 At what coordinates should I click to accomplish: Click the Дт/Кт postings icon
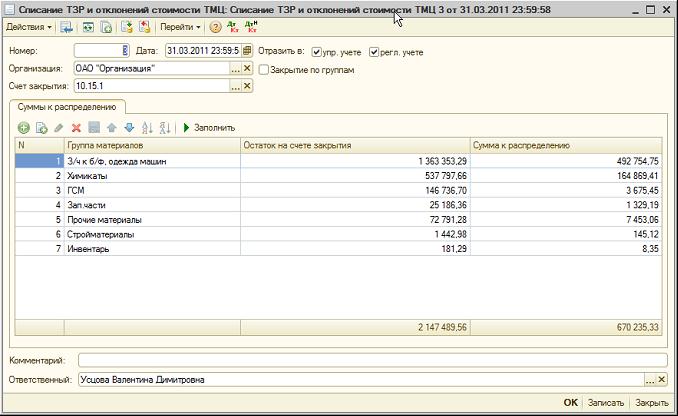pyautogui.click(x=233, y=27)
